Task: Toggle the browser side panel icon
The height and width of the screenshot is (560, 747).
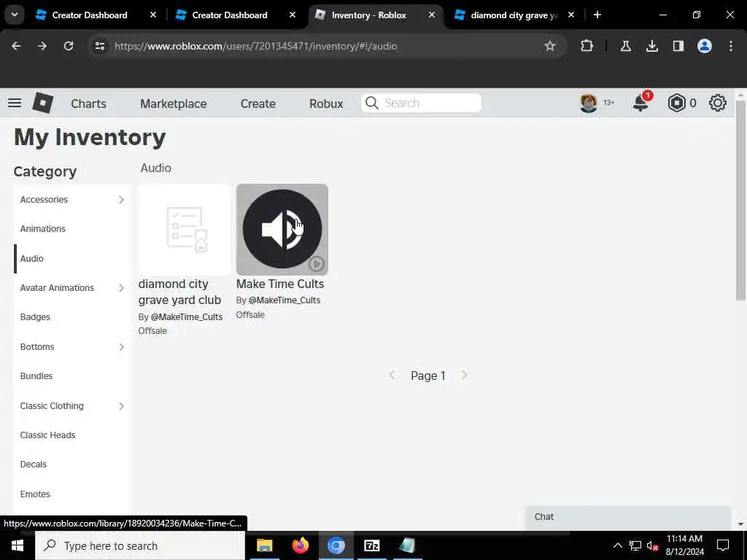Action: point(678,46)
